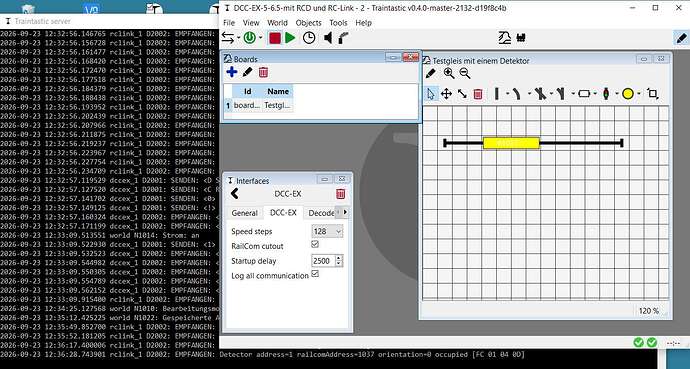The height and width of the screenshot is (369, 690).
Task: Click the Name column header in Boards
Action: (x=278, y=91)
